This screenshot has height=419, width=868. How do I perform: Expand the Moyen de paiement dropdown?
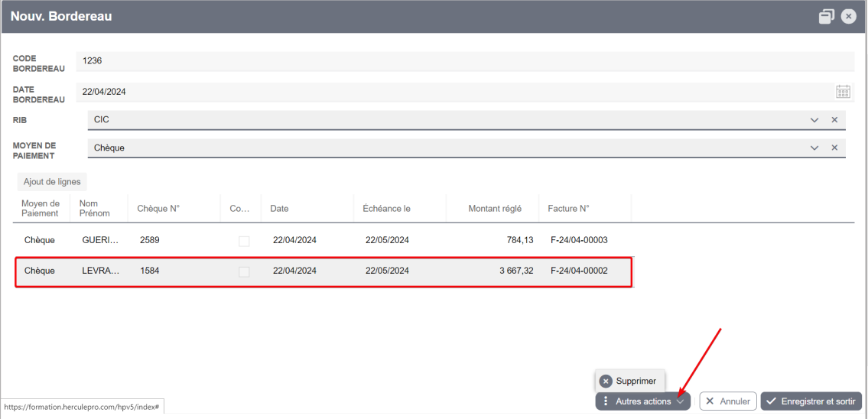814,148
